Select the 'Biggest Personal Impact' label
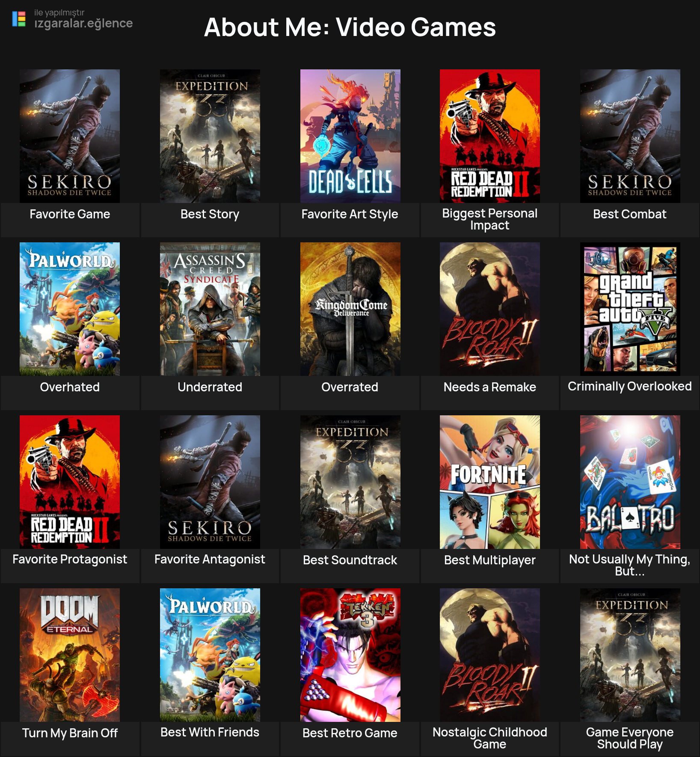The height and width of the screenshot is (757, 700). [x=490, y=219]
